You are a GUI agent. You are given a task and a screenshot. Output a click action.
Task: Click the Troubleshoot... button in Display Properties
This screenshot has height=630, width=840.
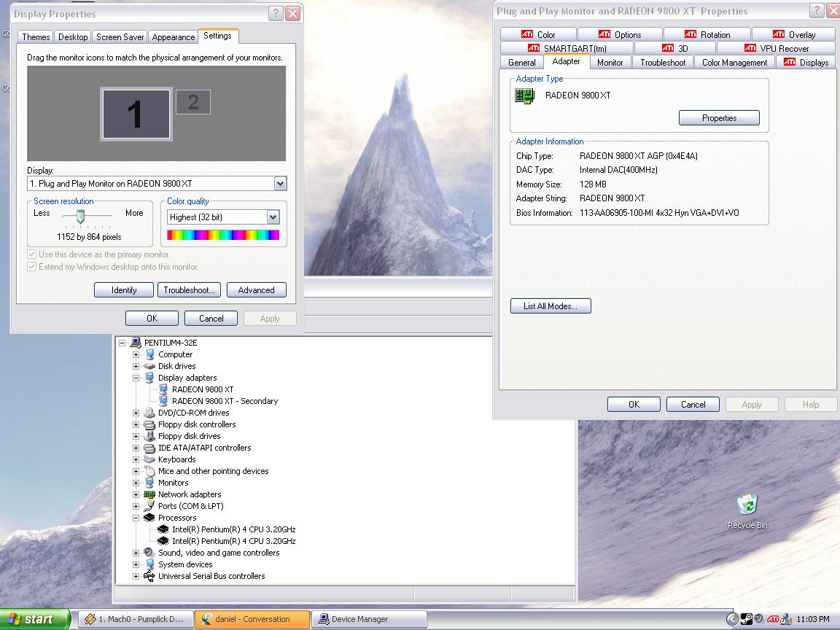coord(189,289)
